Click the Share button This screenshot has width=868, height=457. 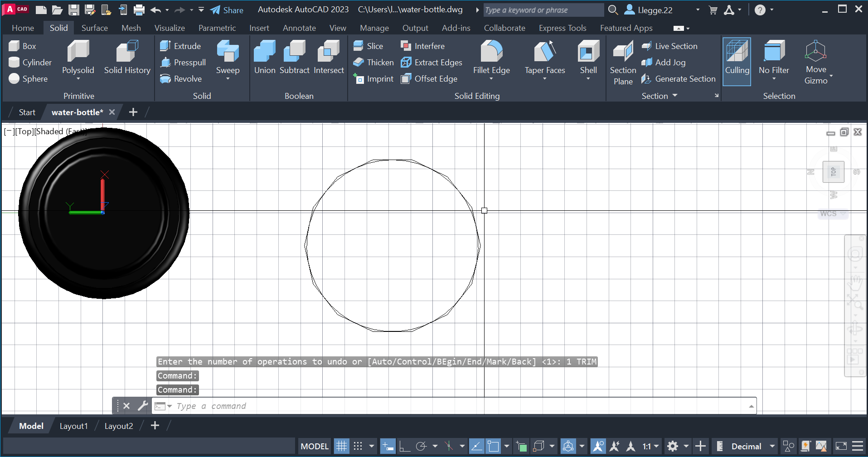(227, 10)
